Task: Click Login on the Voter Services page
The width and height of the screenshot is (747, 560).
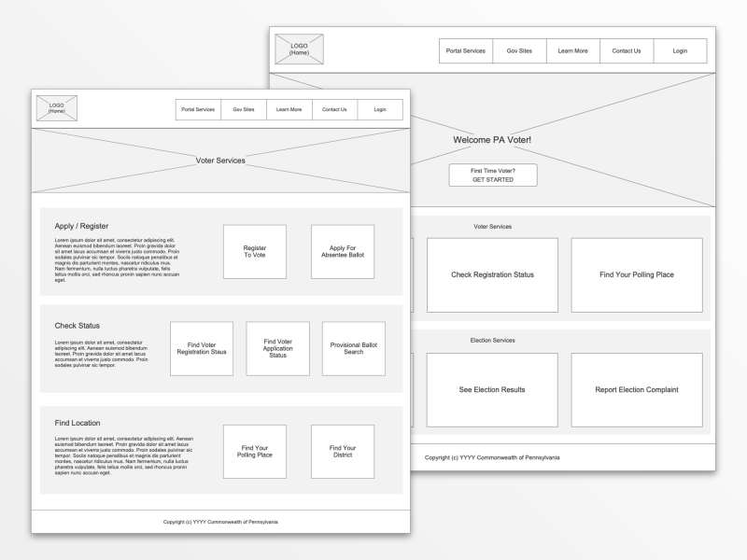Action: pos(380,109)
